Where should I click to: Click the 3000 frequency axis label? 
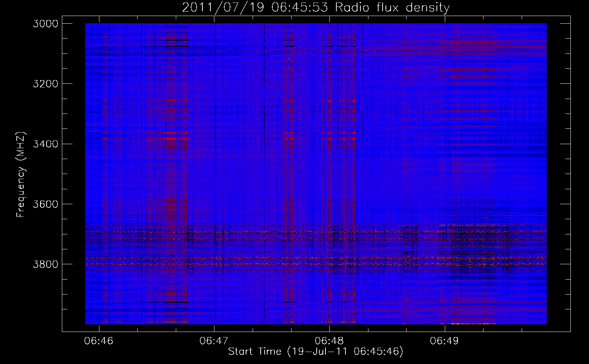46,24
